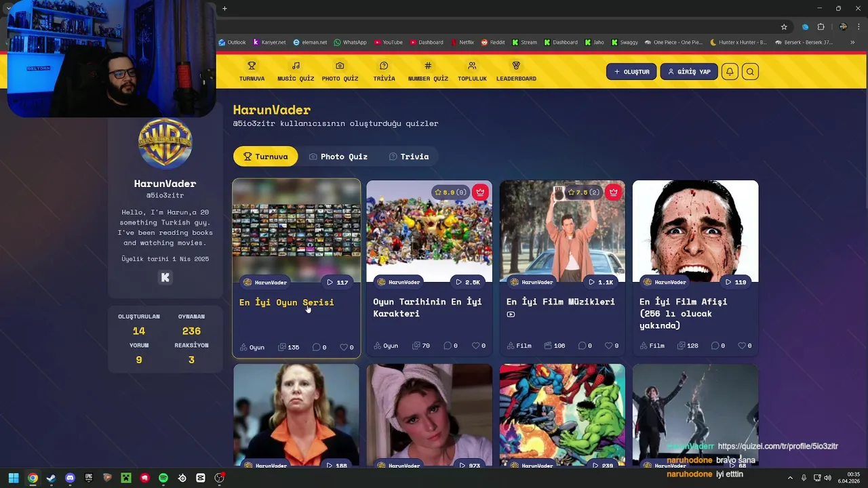Click the taskbar clock showing 00:35
The height and width of the screenshot is (488, 868).
849,478
